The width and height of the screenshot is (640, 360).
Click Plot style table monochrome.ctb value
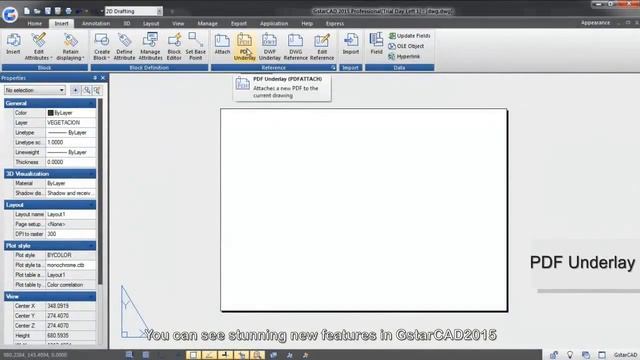coord(71,265)
